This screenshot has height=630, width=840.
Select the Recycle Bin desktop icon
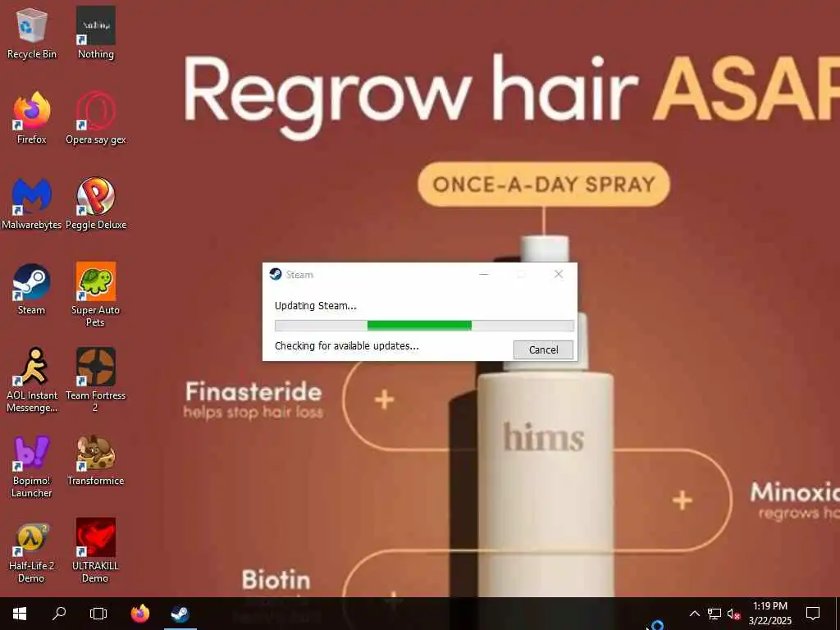(x=32, y=33)
